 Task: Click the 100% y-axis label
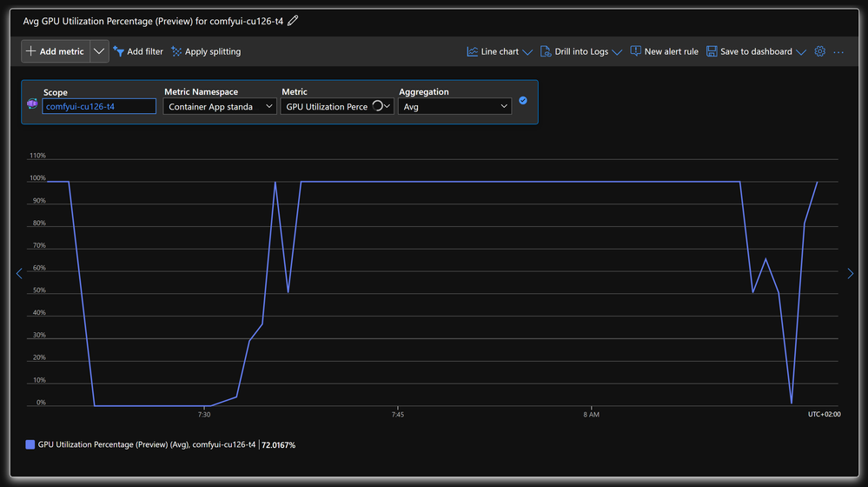[37, 178]
